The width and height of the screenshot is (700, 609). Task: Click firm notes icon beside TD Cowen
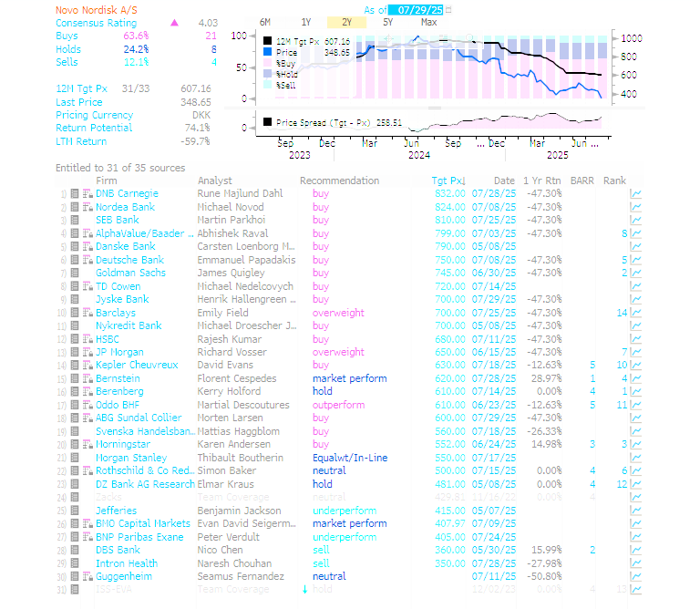tap(87, 286)
